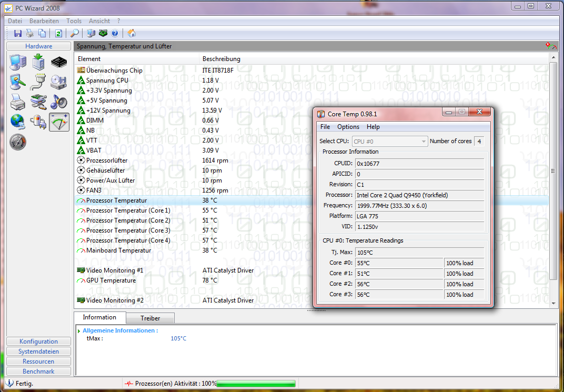564x392 pixels.
Task: Open the Video monitor with brush icon
Action: coord(18,82)
